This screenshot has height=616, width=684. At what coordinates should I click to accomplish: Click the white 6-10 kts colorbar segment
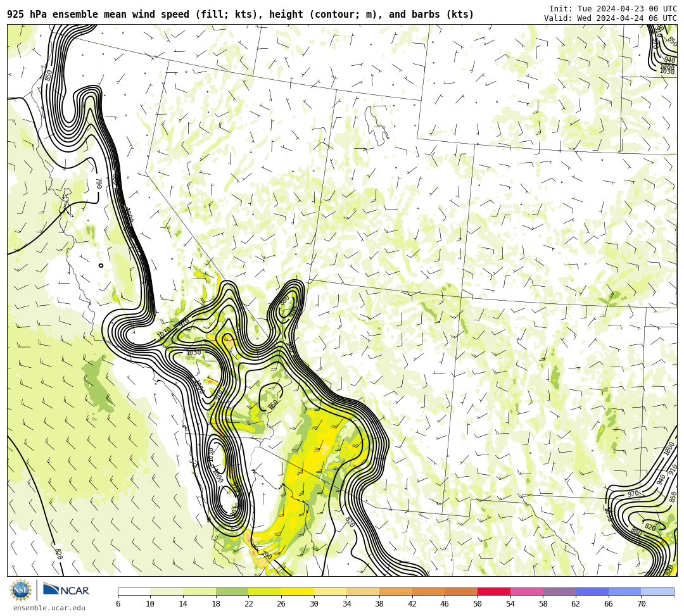134,591
